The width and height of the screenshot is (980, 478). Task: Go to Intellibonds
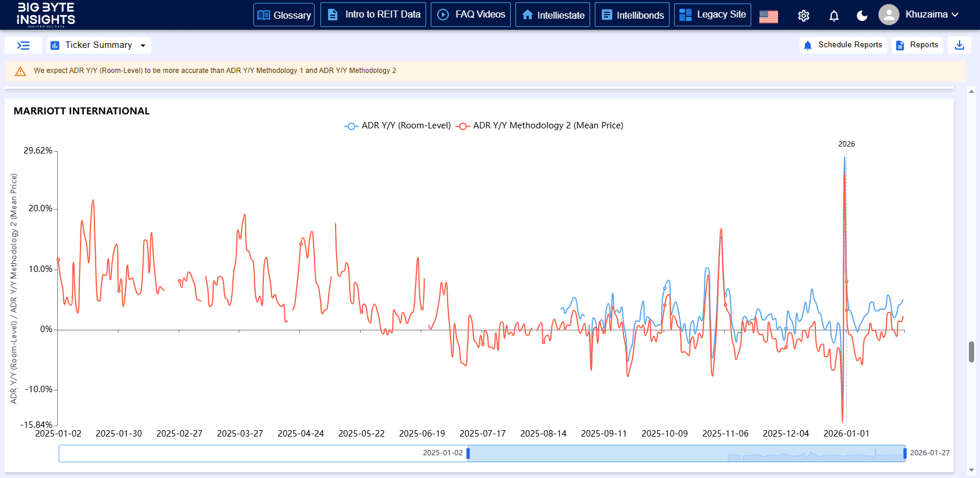[x=632, y=15]
